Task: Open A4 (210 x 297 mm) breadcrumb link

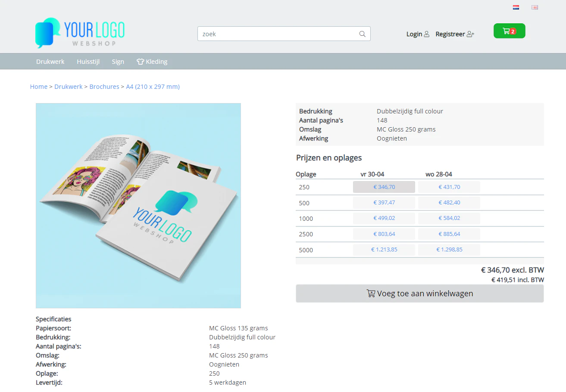Action: coord(153,86)
